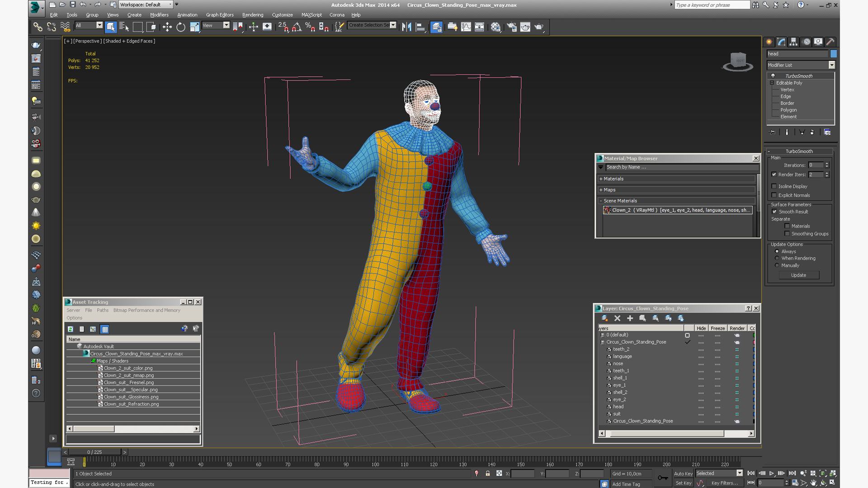Viewport: 868px width, 488px height.
Task: Click Create New Layer icon in Layer dialog
Action: 604,319
